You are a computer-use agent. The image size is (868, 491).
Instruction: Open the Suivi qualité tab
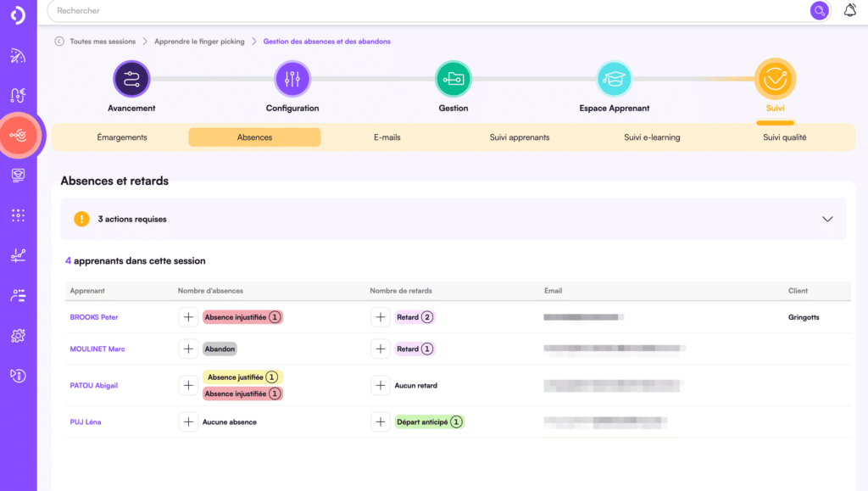[784, 137]
